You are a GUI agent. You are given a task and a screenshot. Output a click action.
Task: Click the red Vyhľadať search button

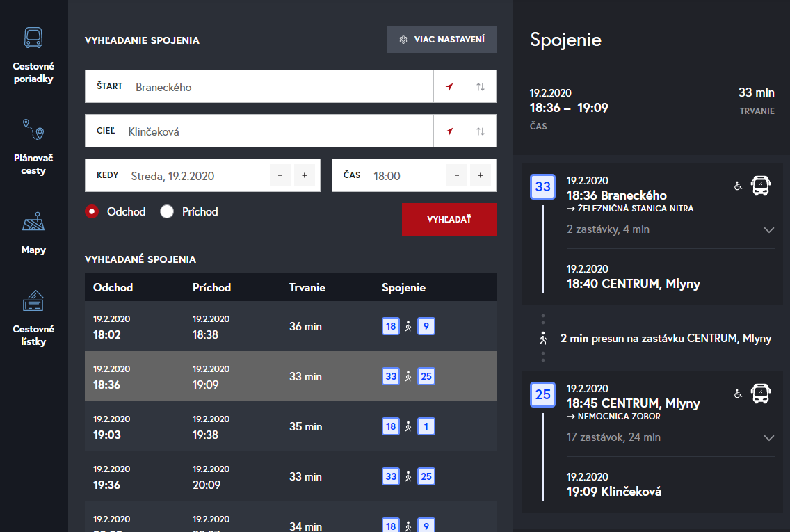pyautogui.click(x=449, y=220)
